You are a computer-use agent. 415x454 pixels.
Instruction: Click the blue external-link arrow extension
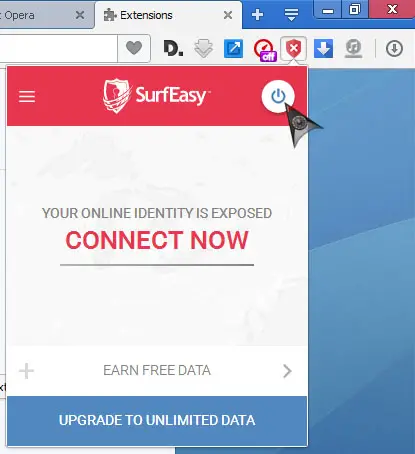[233, 49]
